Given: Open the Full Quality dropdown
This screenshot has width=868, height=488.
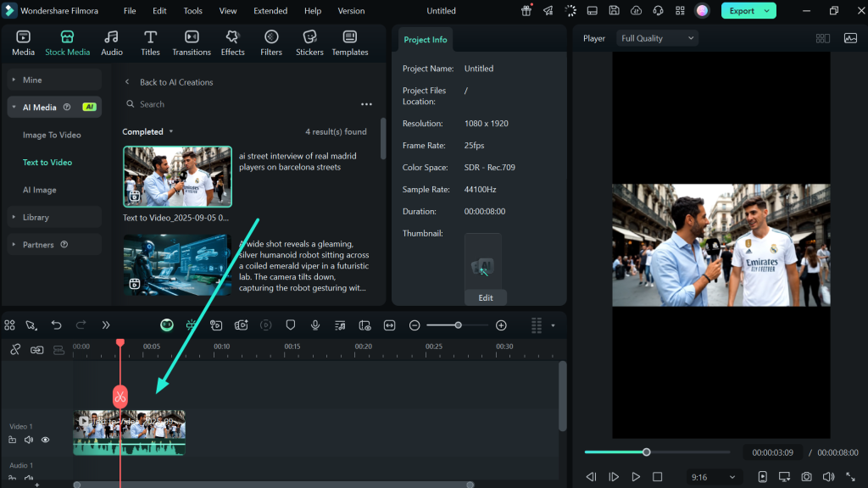Looking at the screenshot, I should [657, 38].
